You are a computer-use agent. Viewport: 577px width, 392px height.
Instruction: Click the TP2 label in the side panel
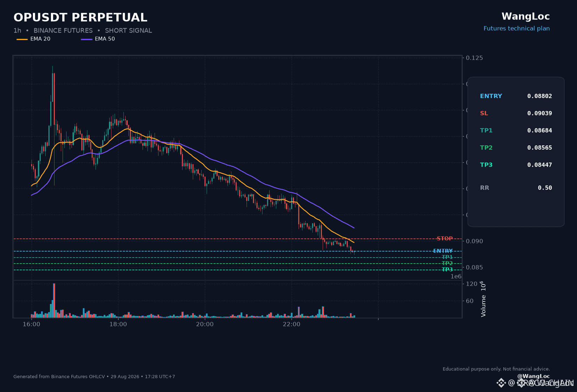(486, 148)
